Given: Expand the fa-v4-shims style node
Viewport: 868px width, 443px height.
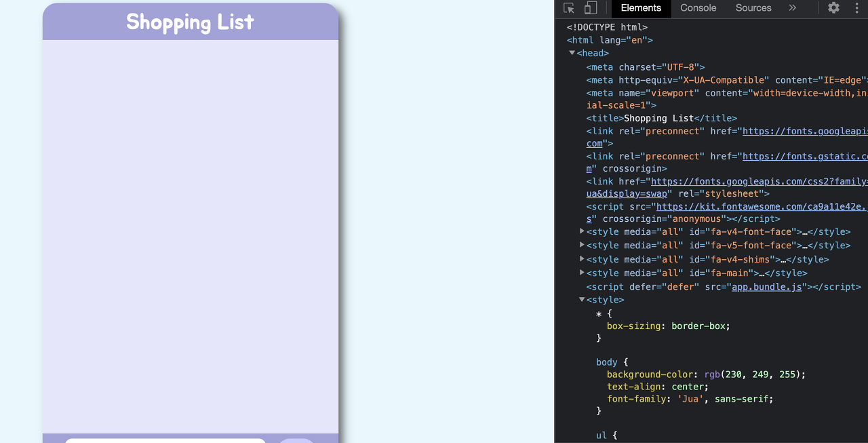Looking at the screenshot, I should pos(582,259).
